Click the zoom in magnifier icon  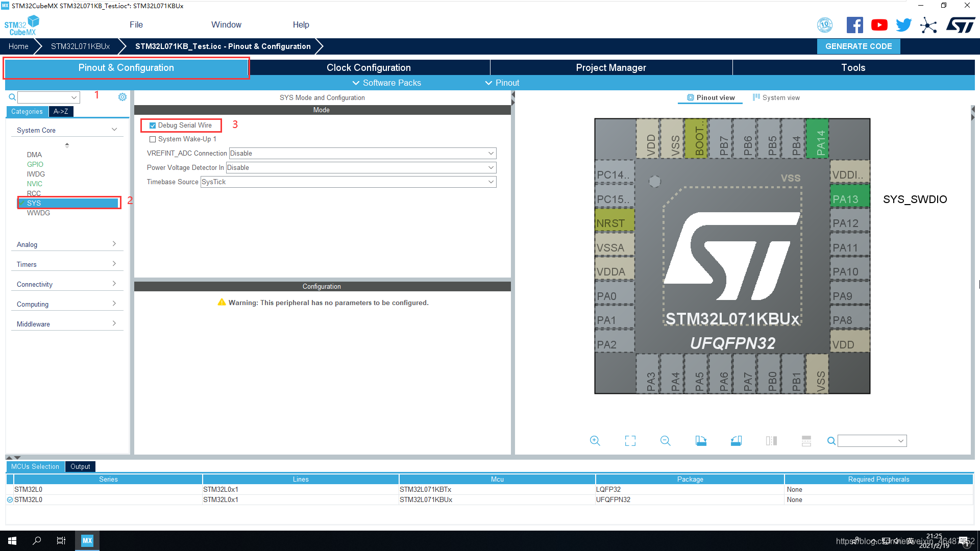595,441
